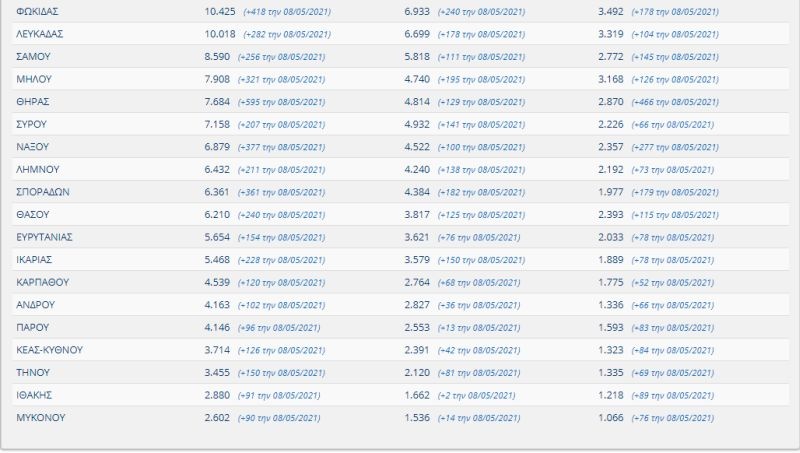Open the ΝΑΞΟΥ region entry

point(33,147)
